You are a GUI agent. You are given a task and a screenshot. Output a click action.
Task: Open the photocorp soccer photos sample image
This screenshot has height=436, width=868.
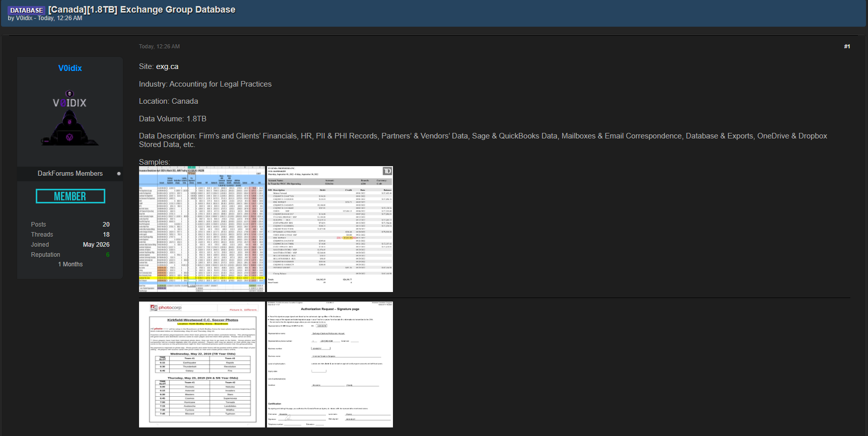pos(202,365)
